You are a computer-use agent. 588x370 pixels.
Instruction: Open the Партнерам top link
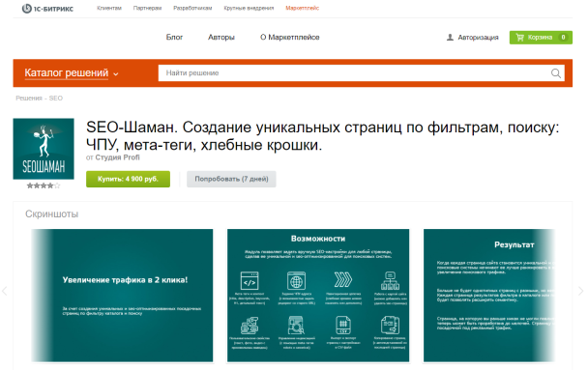pos(147,8)
